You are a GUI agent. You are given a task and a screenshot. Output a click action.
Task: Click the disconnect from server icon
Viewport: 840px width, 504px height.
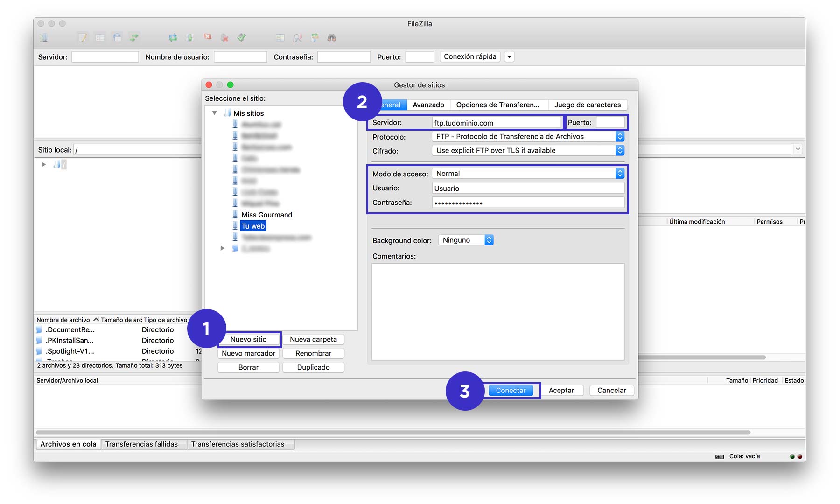pyautogui.click(x=224, y=38)
